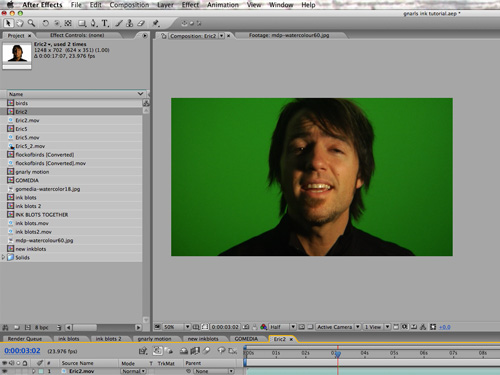The height and width of the screenshot is (375, 500).
Task: Click the Brainstorm timeline icon
Action: [x=221, y=351]
